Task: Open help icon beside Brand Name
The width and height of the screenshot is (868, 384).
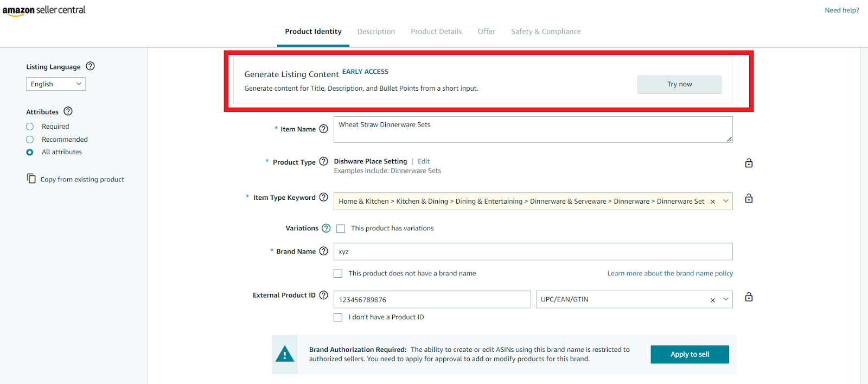Action: [324, 251]
